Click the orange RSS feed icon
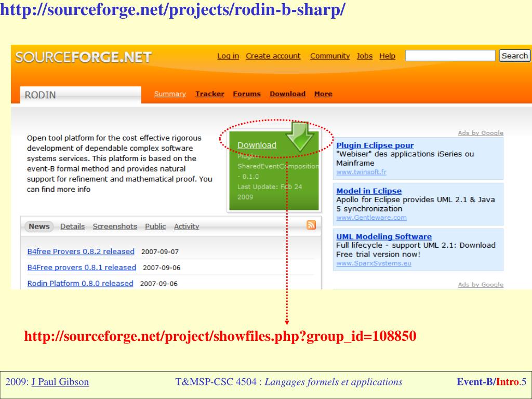532x399 pixels. tap(311, 225)
